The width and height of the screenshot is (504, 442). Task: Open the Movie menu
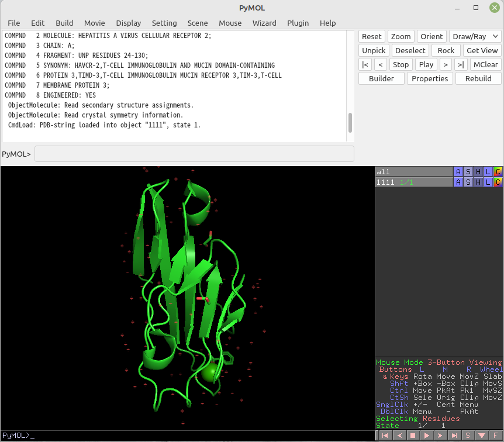pyautogui.click(x=94, y=23)
